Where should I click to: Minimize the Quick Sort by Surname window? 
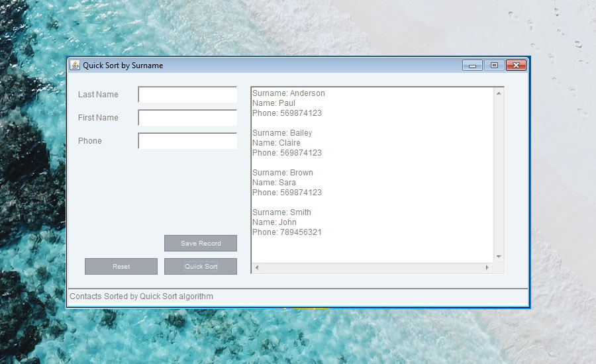tap(472, 65)
